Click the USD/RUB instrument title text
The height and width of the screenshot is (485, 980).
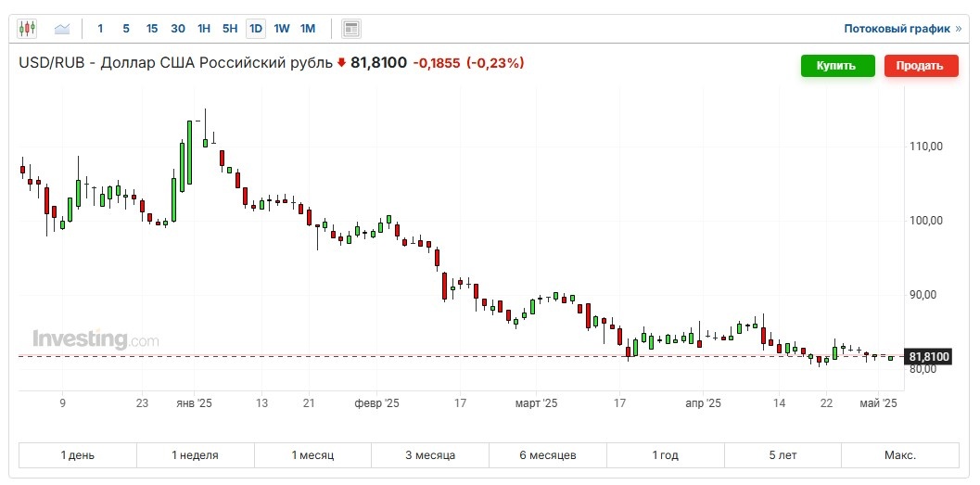click(x=175, y=62)
